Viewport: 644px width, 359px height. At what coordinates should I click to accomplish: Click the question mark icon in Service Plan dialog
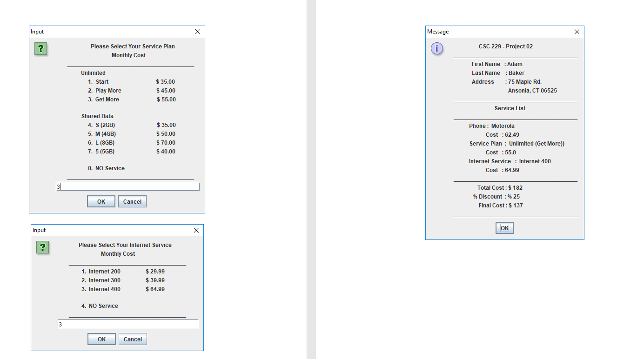click(x=41, y=48)
